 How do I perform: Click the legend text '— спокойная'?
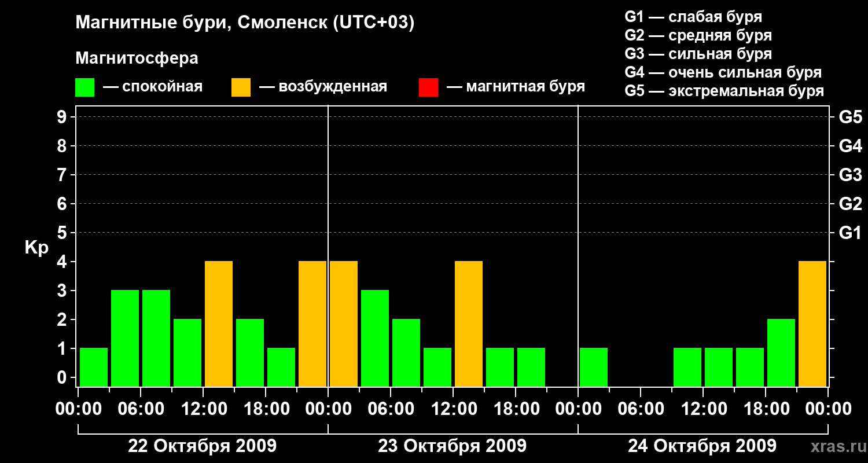pyautogui.click(x=153, y=87)
